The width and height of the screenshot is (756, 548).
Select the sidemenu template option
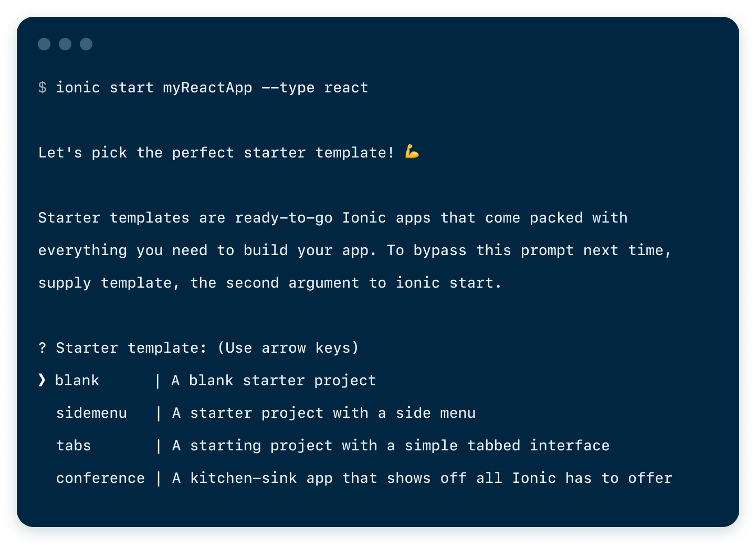pyautogui.click(x=91, y=413)
